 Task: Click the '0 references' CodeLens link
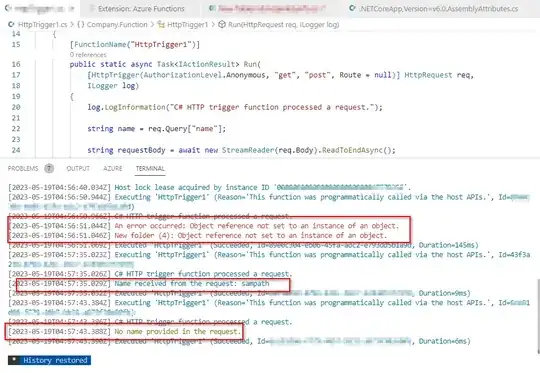88,55
